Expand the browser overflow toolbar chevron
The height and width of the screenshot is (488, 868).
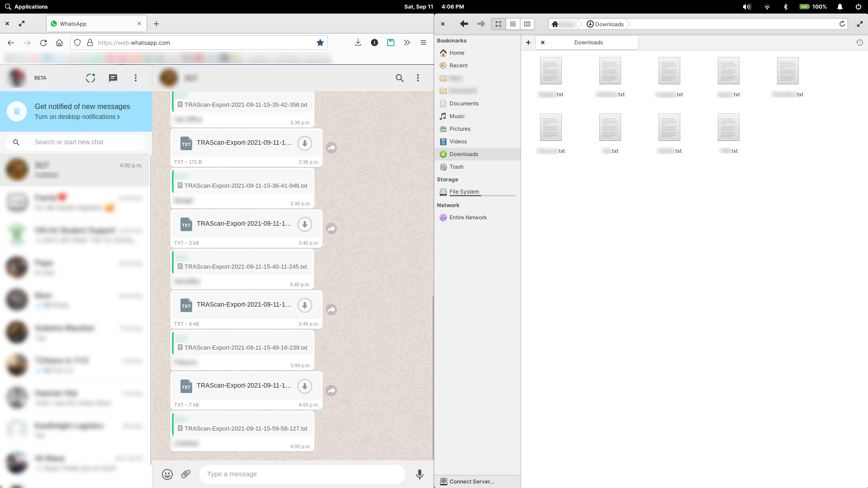407,43
